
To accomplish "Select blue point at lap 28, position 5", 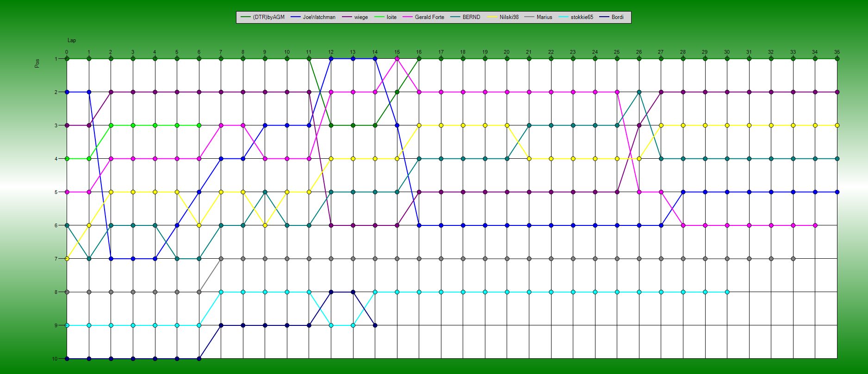I will pyautogui.click(x=683, y=192).
